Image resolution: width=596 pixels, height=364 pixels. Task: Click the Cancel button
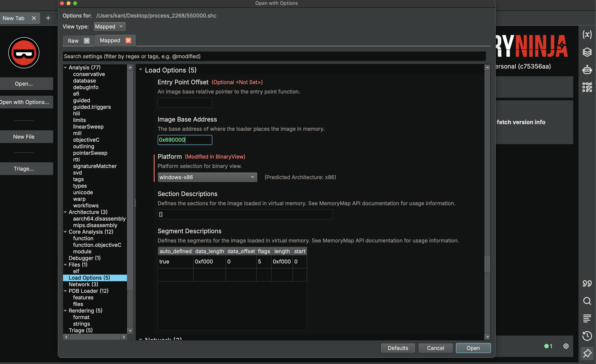435,348
